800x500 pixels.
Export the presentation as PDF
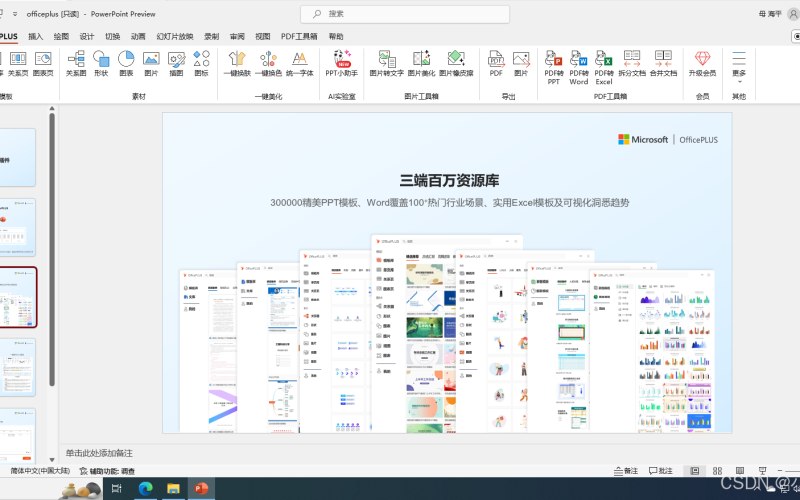[x=496, y=64]
